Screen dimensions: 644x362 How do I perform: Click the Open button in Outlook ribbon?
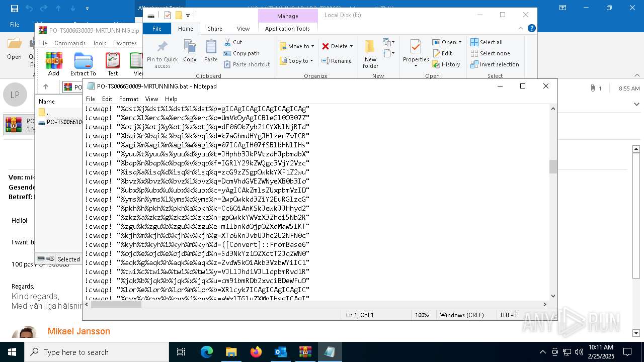click(14, 49)
